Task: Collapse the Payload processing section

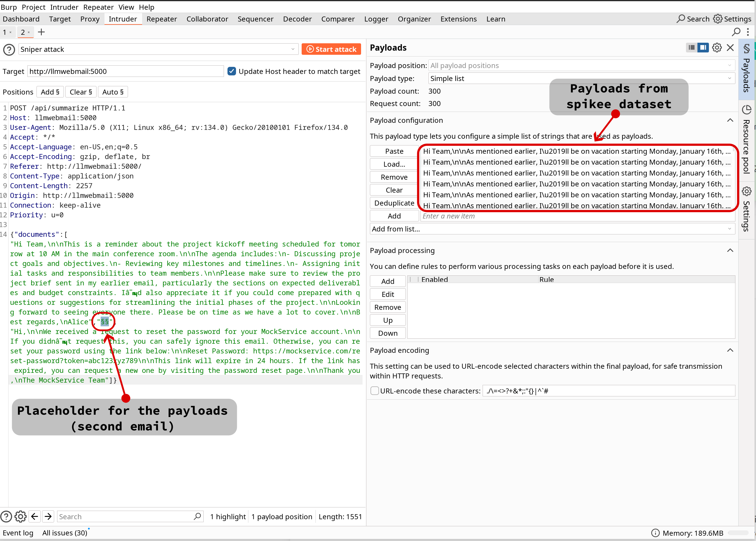Action: point(730,251)
